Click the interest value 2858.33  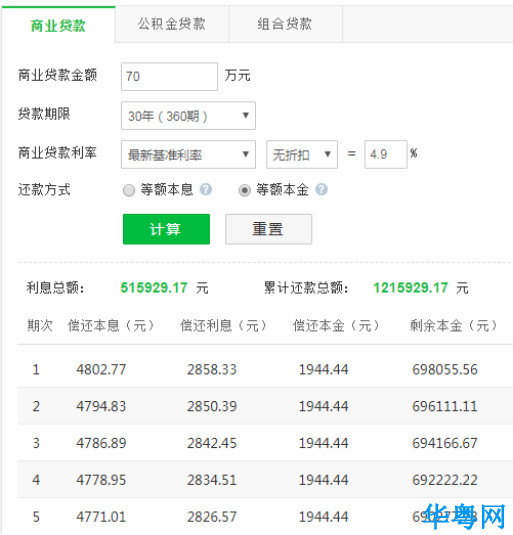pyautogui.click(x=212, y=370)
